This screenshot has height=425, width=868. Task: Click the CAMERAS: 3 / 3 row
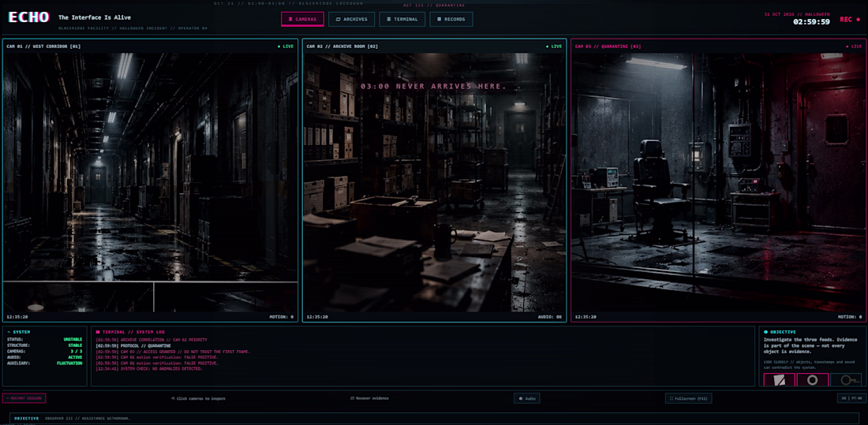pos(44,352)
